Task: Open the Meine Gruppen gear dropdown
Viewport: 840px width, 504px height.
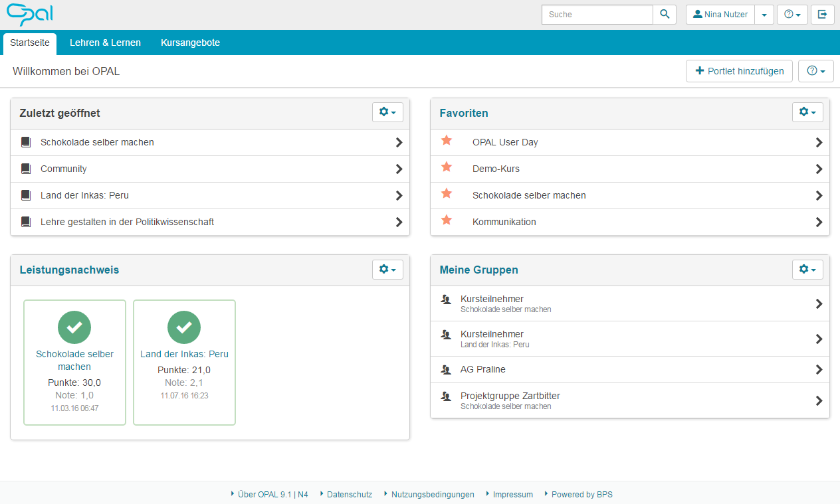Action: 807,269
